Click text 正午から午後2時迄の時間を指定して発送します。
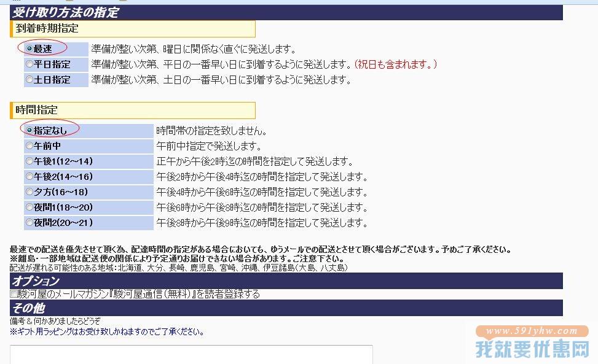598x364 pixels. point(255,161)
